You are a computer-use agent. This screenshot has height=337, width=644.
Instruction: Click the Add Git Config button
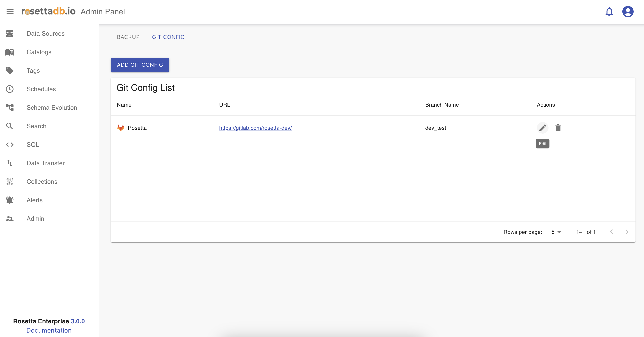point(140,65)
